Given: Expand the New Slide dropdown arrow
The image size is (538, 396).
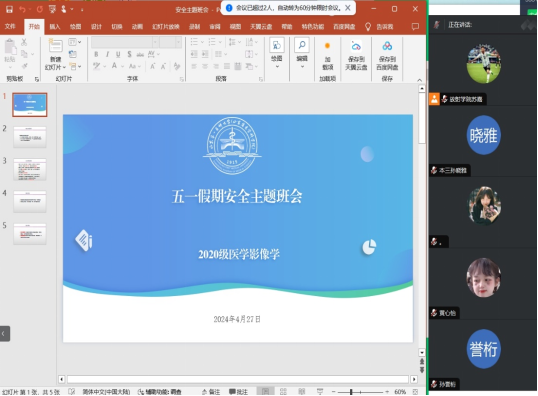Looking at the screenshot, I should pyautogui.click(x=64, y=67).
